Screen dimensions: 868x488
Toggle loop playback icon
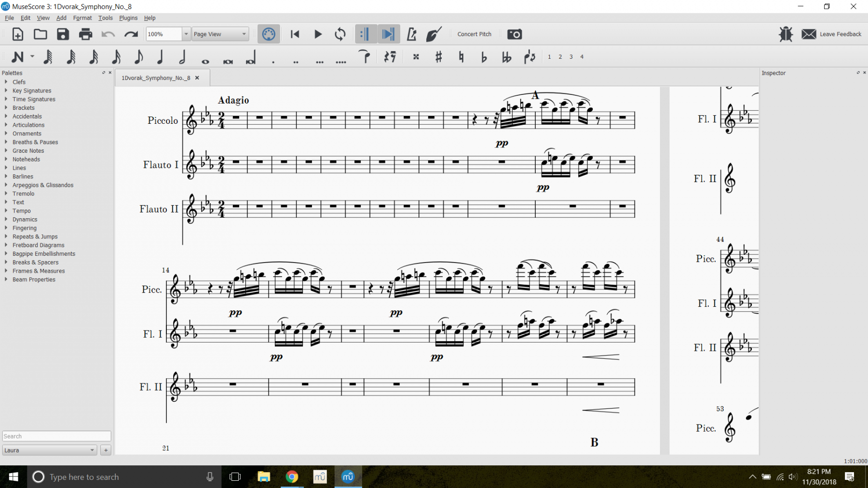(x=340, y=34)
